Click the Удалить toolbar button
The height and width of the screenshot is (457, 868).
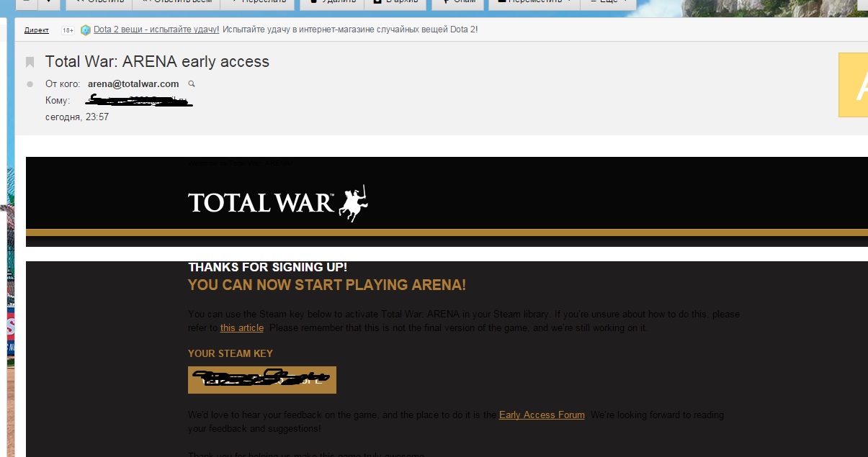(x=330, y=2)
